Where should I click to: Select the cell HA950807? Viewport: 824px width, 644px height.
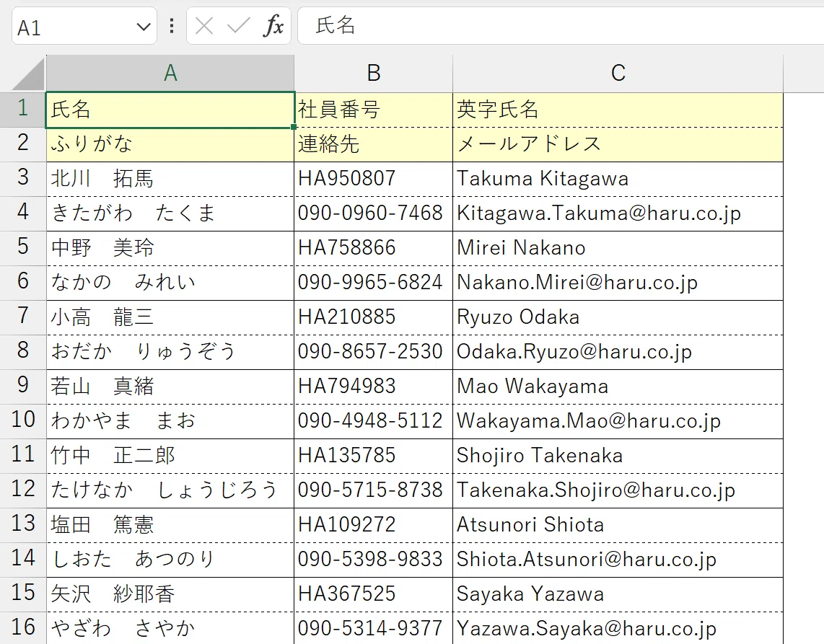[374, 179]
